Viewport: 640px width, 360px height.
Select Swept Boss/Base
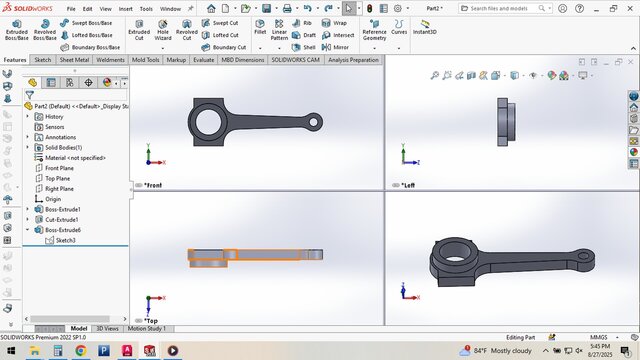pyautogui.click(x=86, y=23)
